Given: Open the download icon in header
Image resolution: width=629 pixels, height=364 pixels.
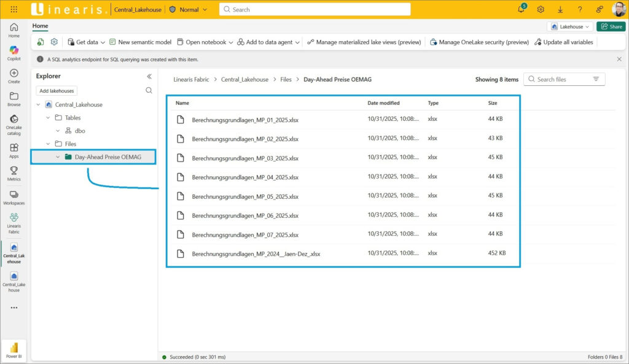Looking at the screenshot, I should pyautogui.click(x=560, y=9).
